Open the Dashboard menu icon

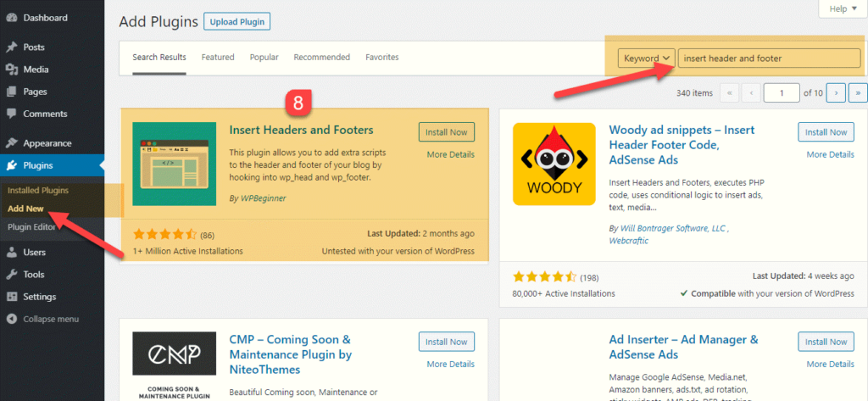tap(12, 18)
